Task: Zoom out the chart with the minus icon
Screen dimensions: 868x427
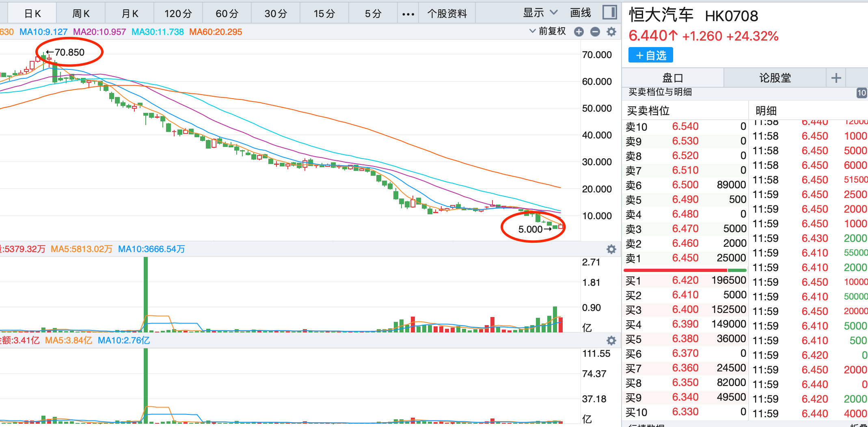Action: pos(595,32)
